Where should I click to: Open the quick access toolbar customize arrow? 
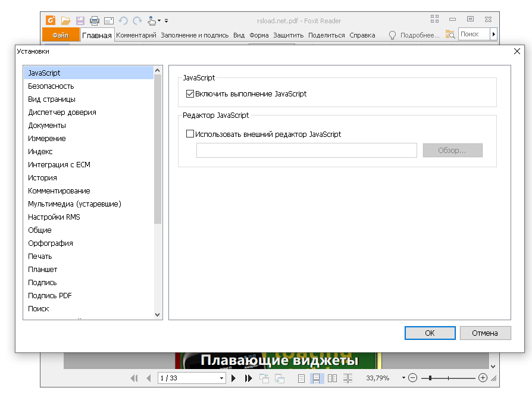tap(166, 21)
